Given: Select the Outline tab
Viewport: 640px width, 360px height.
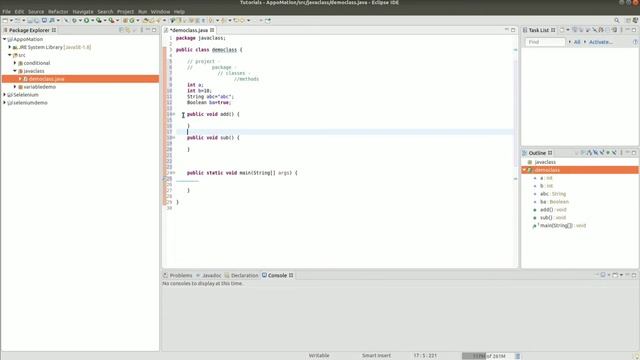Looking at the screenshot, I should click(x=537, y=153).
